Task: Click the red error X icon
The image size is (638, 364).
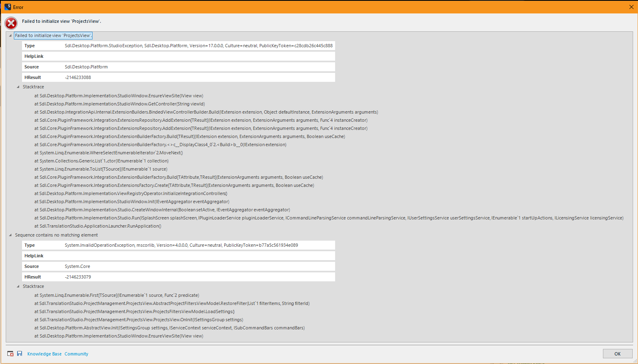Action: click(x=11, y=23)
